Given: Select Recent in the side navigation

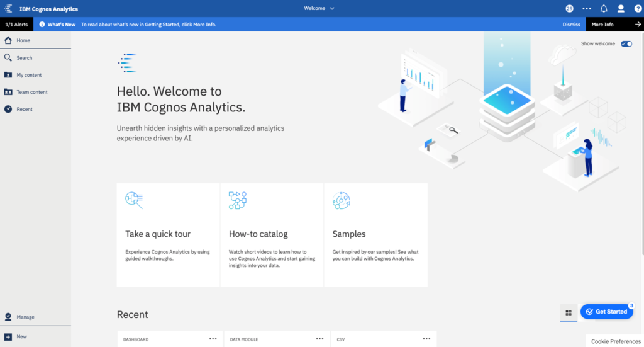Looking at the screenshot, I should 35,109.
